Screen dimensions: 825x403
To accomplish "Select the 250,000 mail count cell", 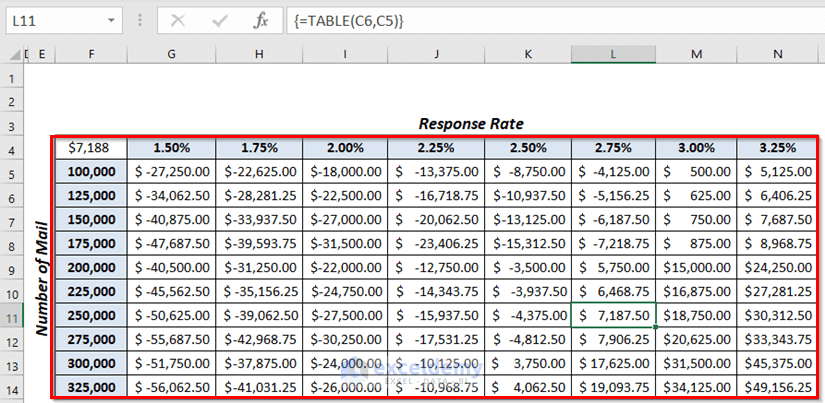I will 90,315.
